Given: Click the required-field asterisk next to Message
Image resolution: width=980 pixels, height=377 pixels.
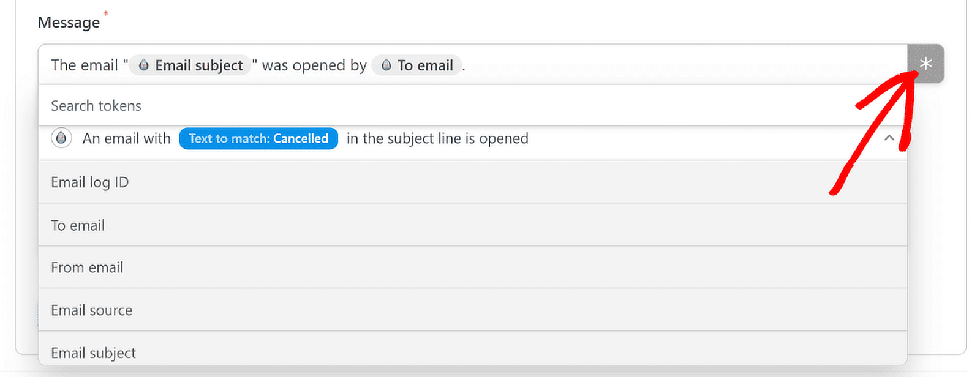Looking at the screenshot, I should coord(105,13).
